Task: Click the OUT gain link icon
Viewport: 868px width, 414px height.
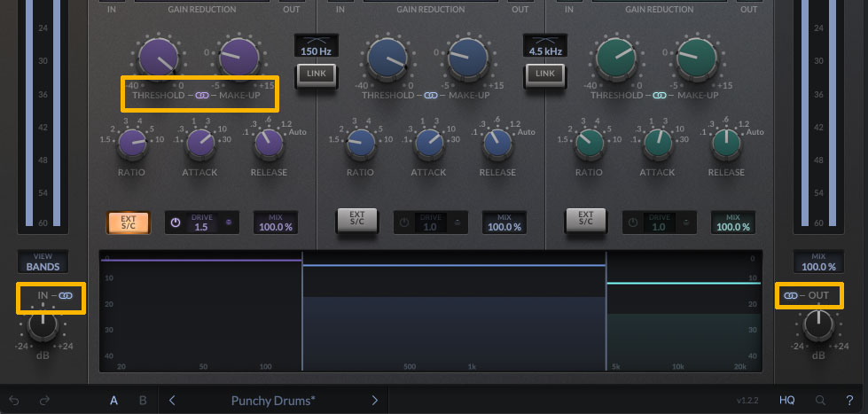Action: point(791,295)
